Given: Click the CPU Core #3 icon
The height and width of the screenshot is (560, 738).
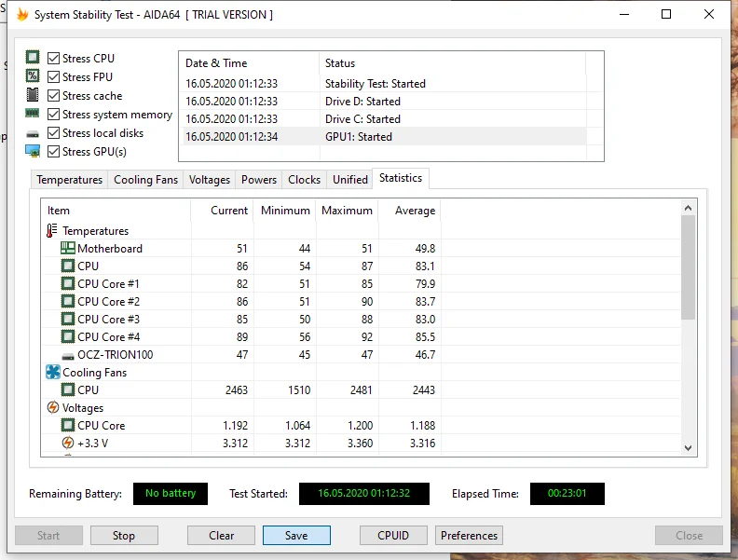Looking at the screenshot, I should tap(68, 319).
